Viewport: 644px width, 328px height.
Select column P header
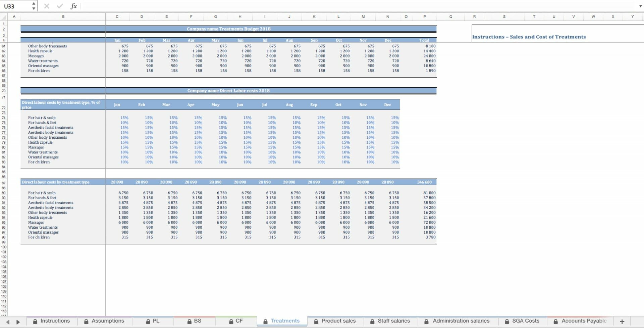(425, 16)
